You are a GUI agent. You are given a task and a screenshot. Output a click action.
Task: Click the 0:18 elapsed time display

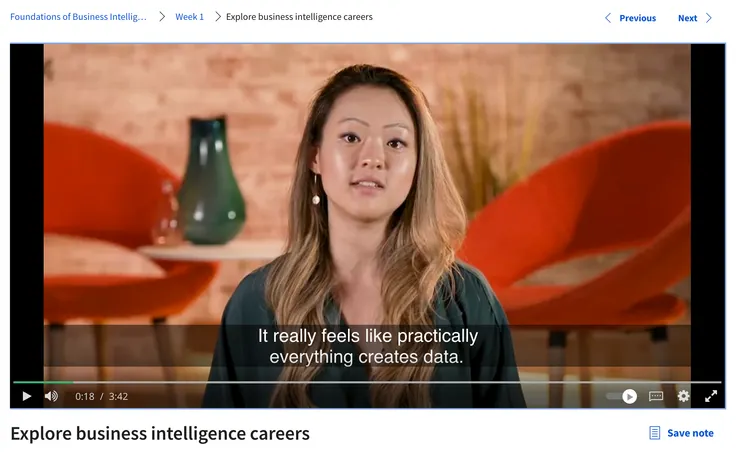pos(84,396)
